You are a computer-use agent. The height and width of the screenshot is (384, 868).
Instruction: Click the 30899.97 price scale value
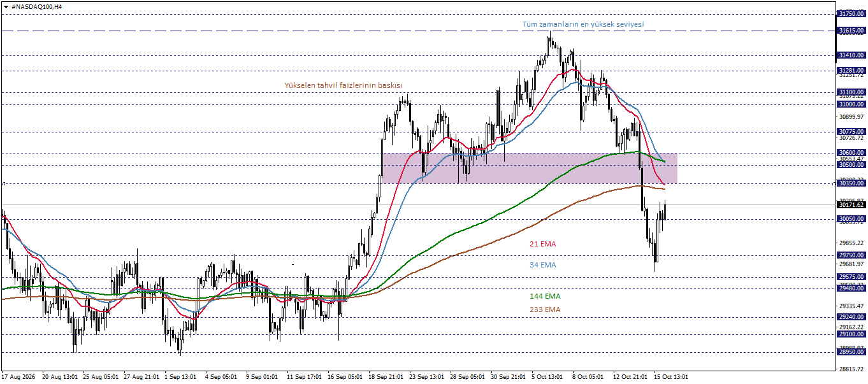[851, 117]
